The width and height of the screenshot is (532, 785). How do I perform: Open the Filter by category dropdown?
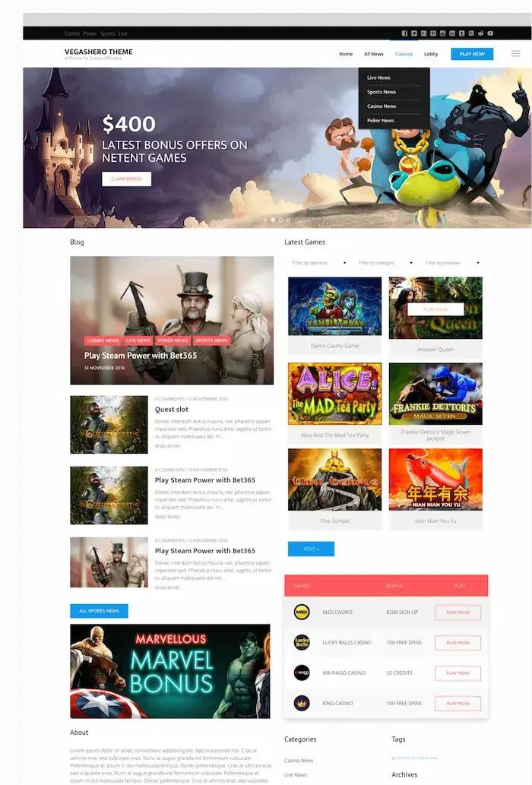click(x=385, y=263)
